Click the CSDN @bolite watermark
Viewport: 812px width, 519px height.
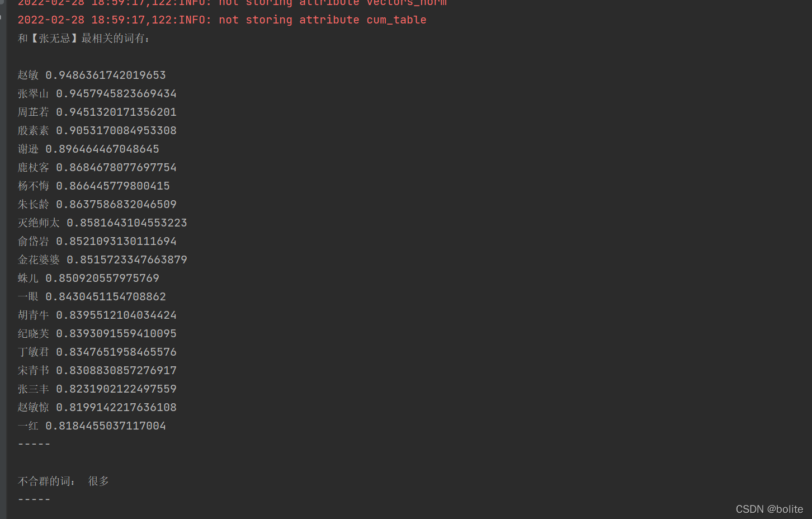[x=769, y=509]
